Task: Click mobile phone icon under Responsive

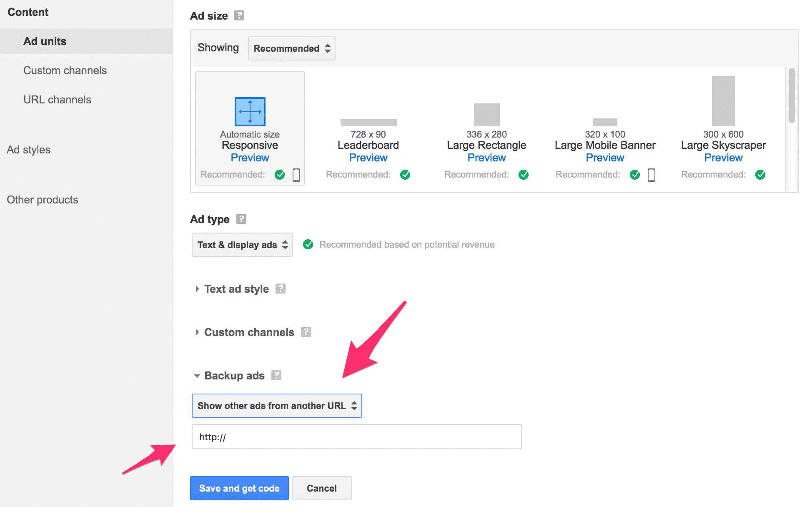Action: click(x=296, y=175)
